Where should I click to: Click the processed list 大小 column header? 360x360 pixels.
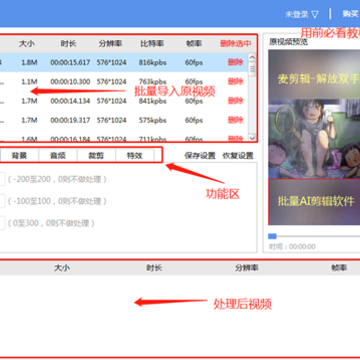click(x=62, y=268)
